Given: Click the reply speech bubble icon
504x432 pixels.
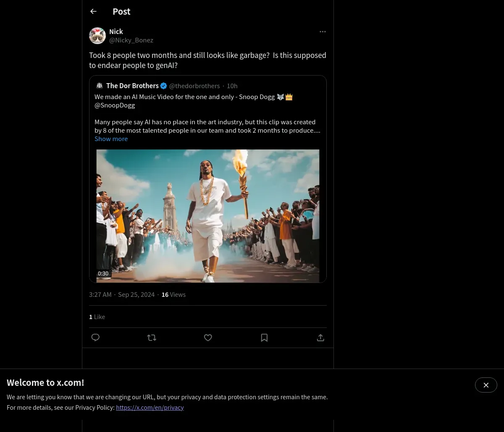Looking at the screenshot, I should (95, 338).
